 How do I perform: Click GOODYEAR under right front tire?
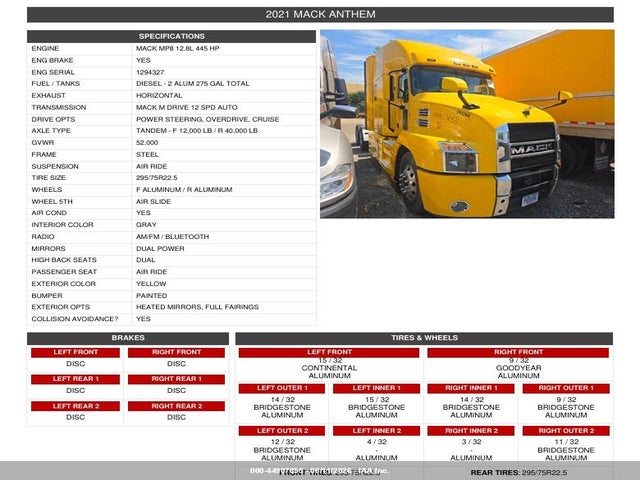518,368
